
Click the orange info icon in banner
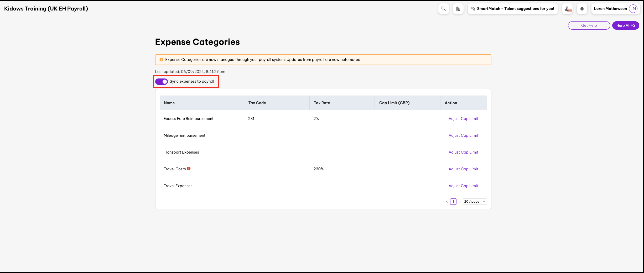(x=161, y=60)
